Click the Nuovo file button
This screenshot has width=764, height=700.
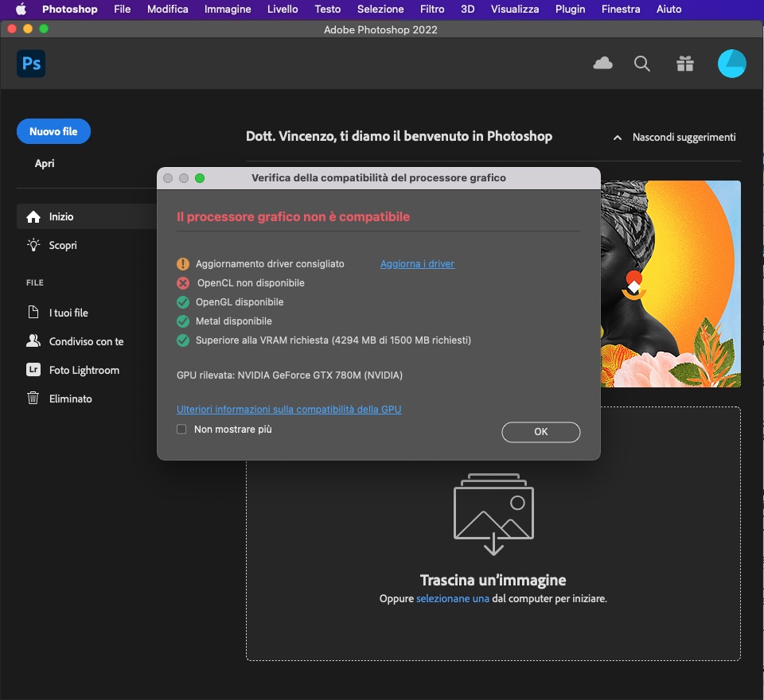pyautogui.click(x=53, y=131)
